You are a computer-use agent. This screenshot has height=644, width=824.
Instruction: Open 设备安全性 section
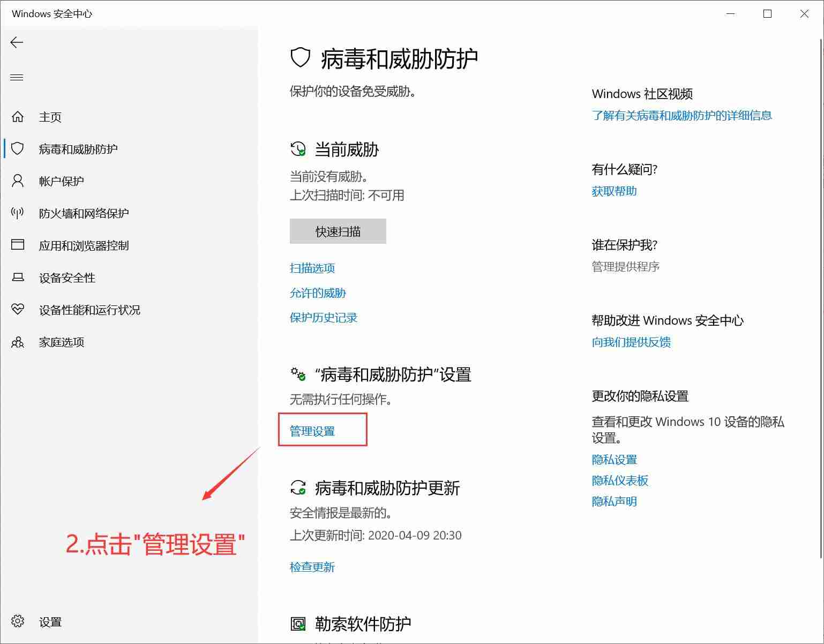tap(67, 278)
